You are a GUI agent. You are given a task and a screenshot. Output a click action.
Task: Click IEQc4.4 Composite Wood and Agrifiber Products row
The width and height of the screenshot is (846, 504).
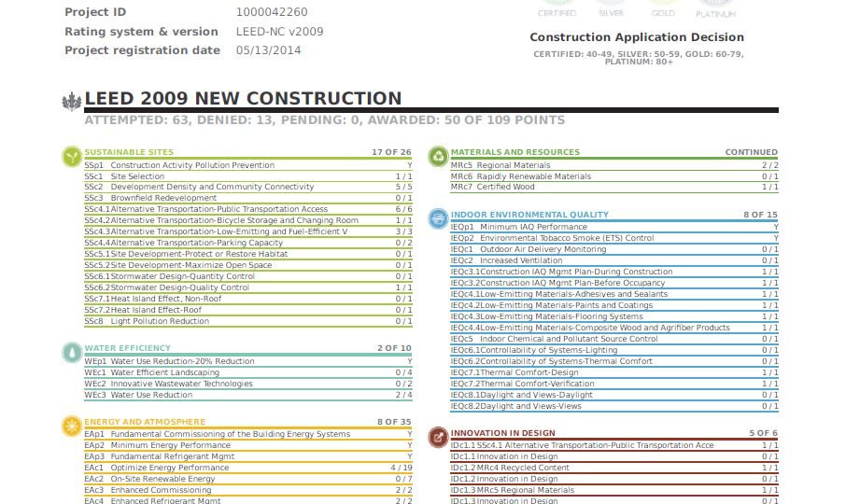click(614, 328)
